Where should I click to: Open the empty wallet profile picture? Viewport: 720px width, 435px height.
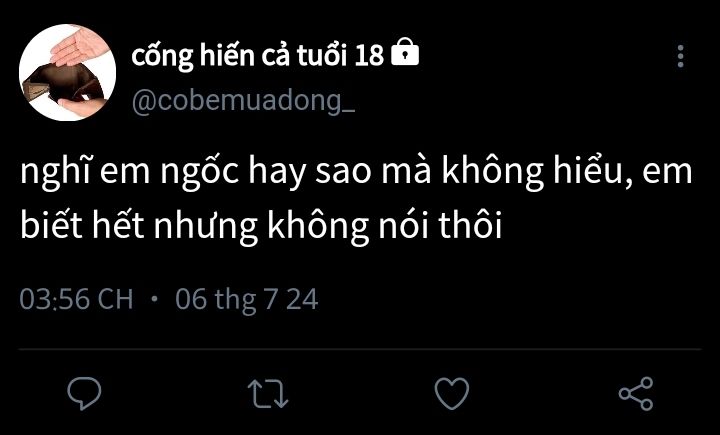[68, 72]
